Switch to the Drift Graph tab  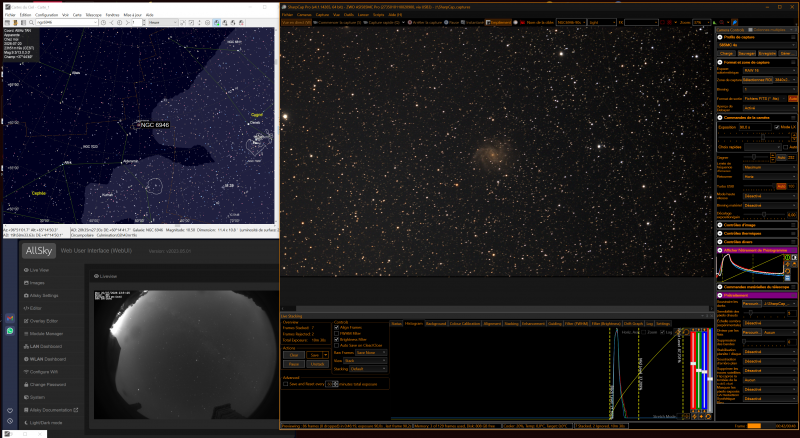pyautogui.click(x=633, y=324)
